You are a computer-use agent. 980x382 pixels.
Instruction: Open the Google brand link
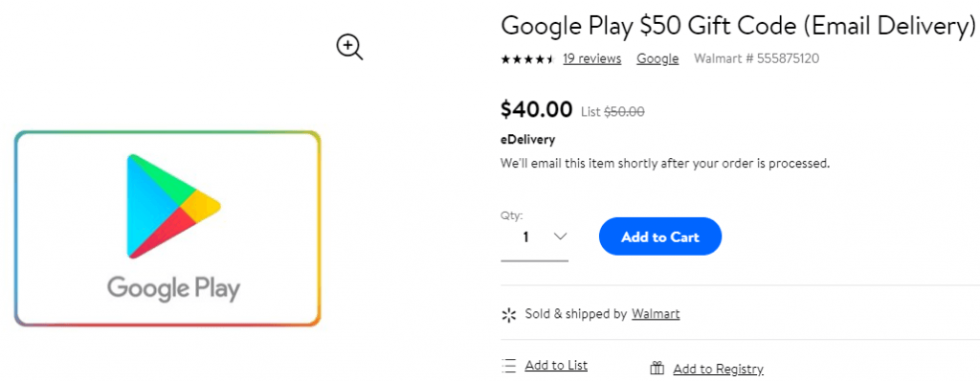[657, 58]
